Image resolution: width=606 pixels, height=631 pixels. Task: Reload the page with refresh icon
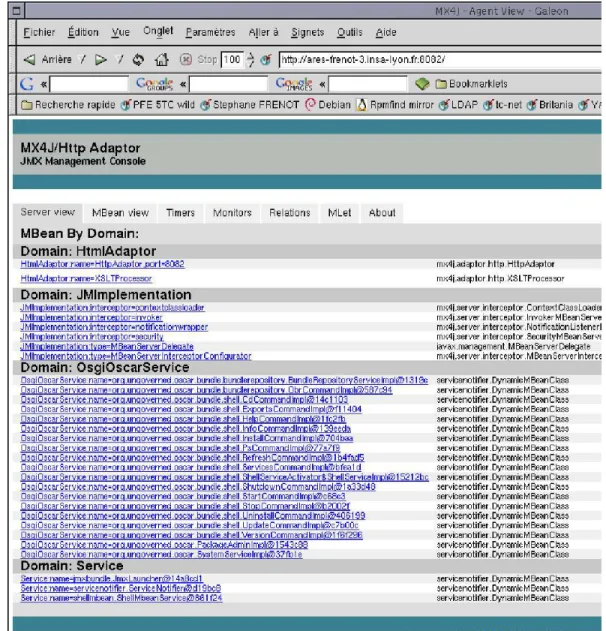(x=138, y=60)
